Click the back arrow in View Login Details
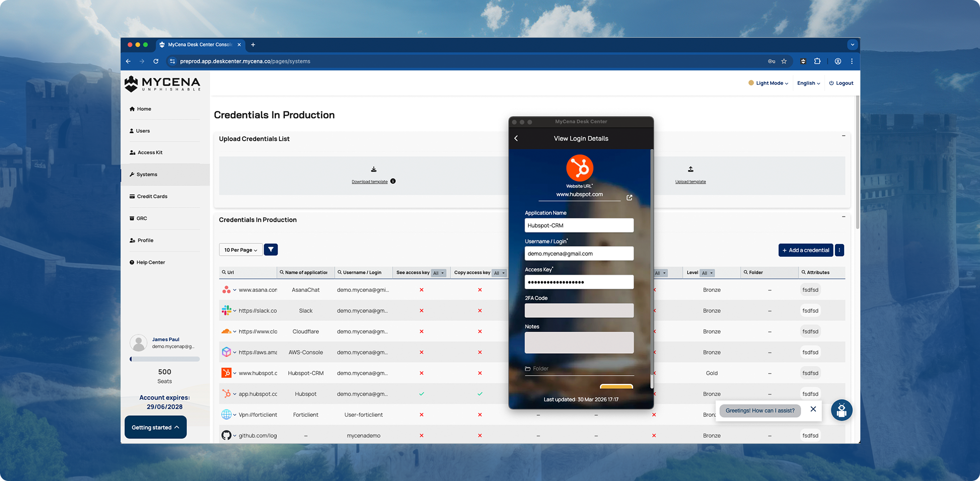980x481 pixels. click(516, 139)
